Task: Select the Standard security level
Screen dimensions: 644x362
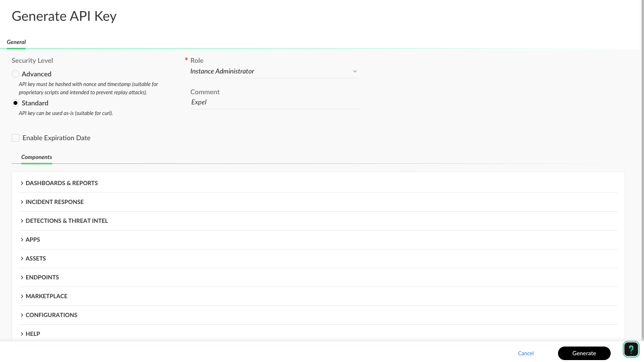Action: tap(15, 103)
